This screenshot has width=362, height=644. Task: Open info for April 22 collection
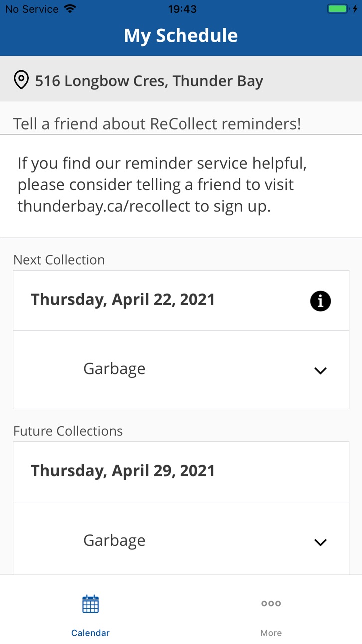click(x=320, y=301)
